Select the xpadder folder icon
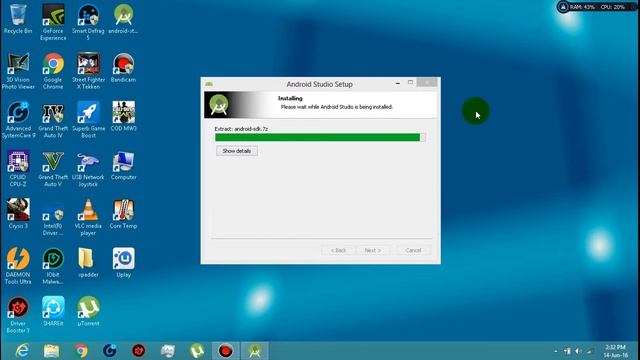Image resolution: width=640 pixels, height=360 pixels. [x=88, y=262]
